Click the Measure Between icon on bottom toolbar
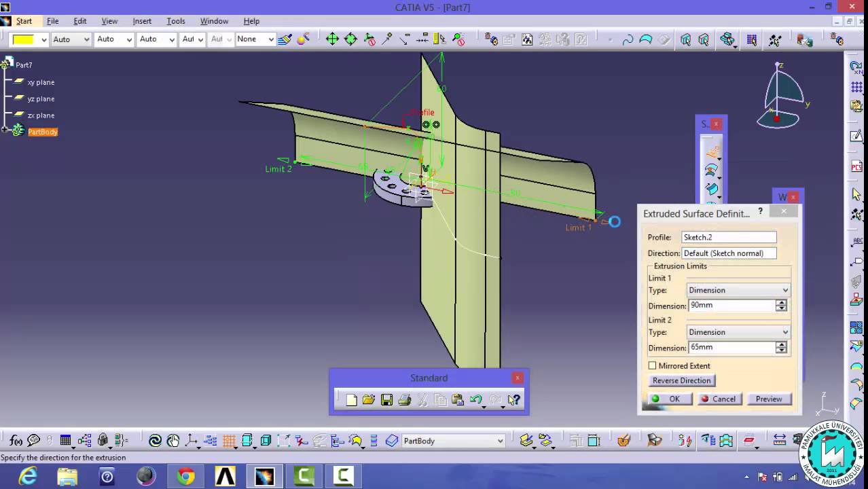 780,441
